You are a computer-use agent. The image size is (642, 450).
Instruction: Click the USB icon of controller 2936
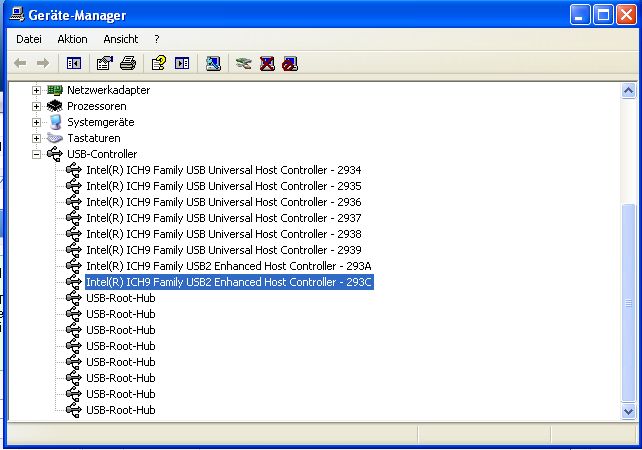pyautogui.click(x=74, y=202)
